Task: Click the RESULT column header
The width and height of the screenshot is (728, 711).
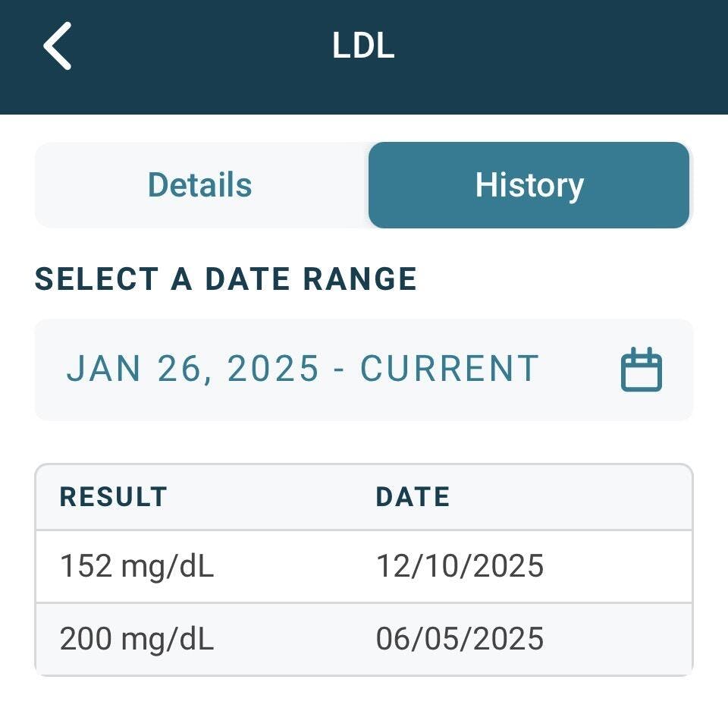Action: pyautogui.click(x=113, y=497)
